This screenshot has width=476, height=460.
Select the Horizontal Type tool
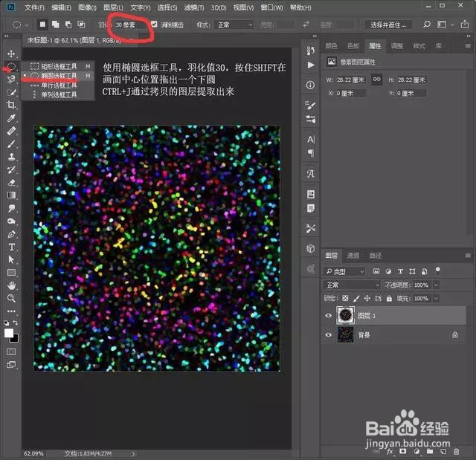tap(11, 247)
